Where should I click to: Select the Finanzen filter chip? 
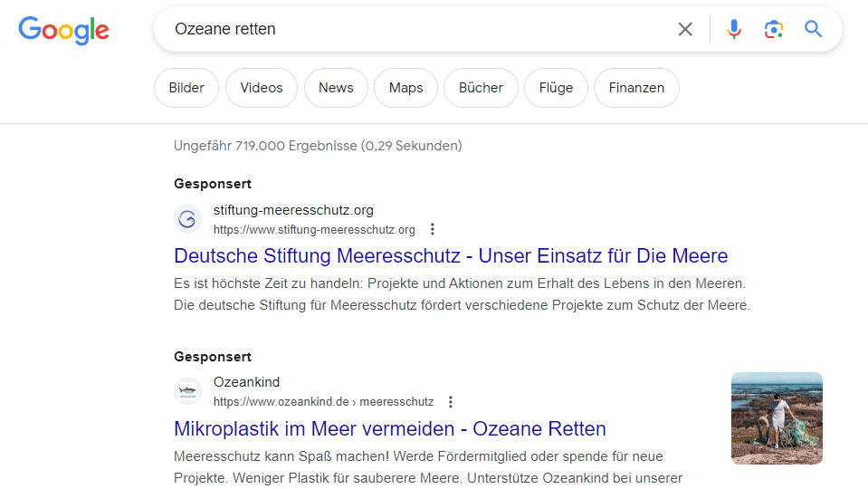pos(636,88)
